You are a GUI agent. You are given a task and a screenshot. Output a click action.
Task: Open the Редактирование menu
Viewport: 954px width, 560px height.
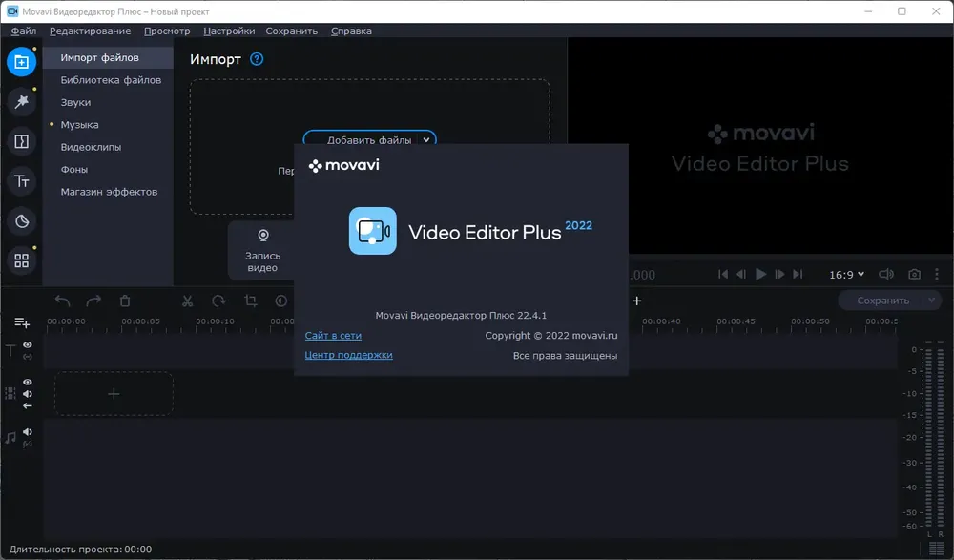point(90,31)
